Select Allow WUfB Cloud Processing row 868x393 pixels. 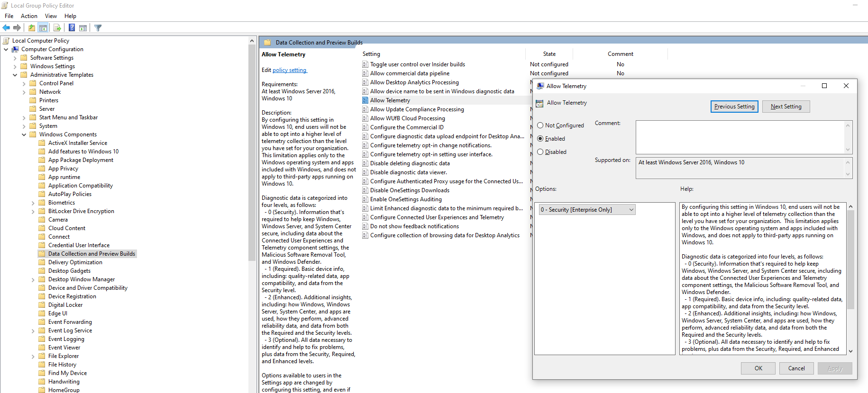(408, 118)
